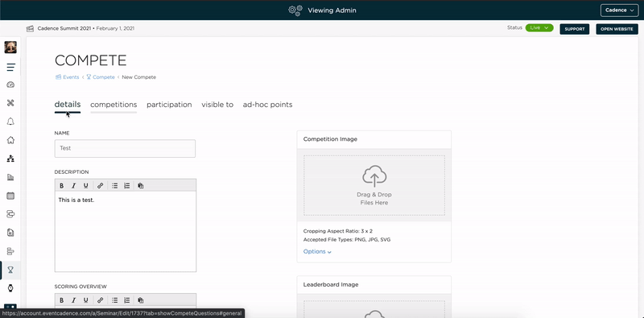Click the 'New Compete' breadcrumb text
Viewport: 644px width, 318px height.
pyautogui.click(x=138, y=77)
